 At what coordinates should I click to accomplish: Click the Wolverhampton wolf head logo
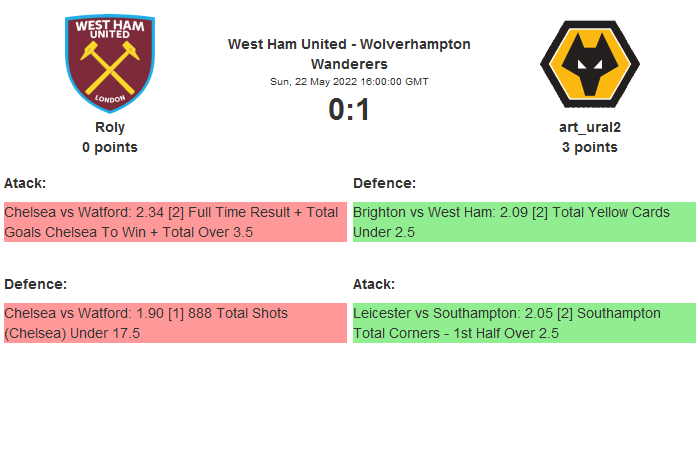click(589, 66)
